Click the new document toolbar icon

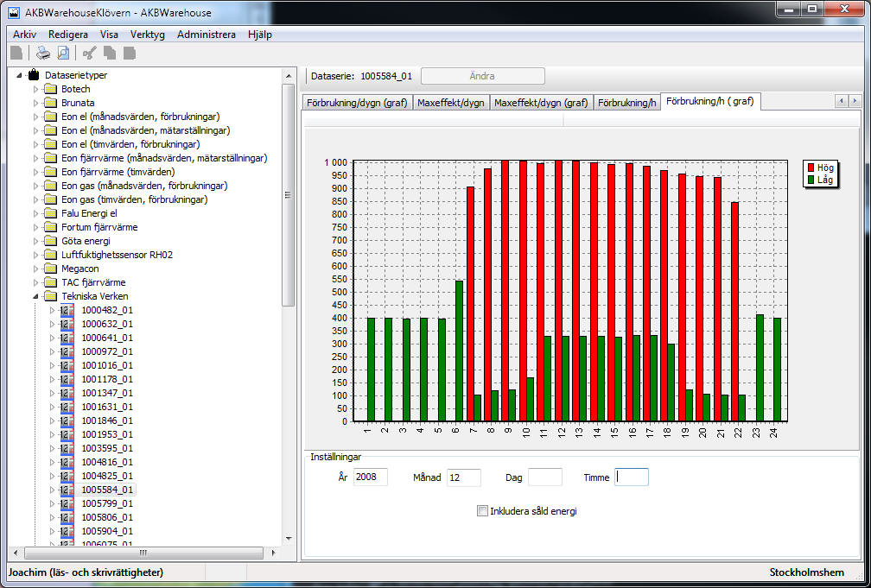pos(16,53)
